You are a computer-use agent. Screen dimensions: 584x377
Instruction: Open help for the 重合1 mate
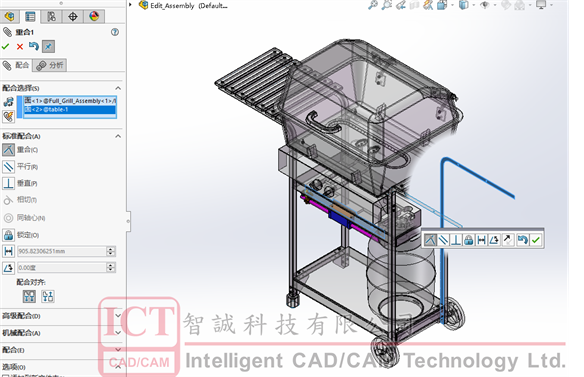click(x=115, y=32)
